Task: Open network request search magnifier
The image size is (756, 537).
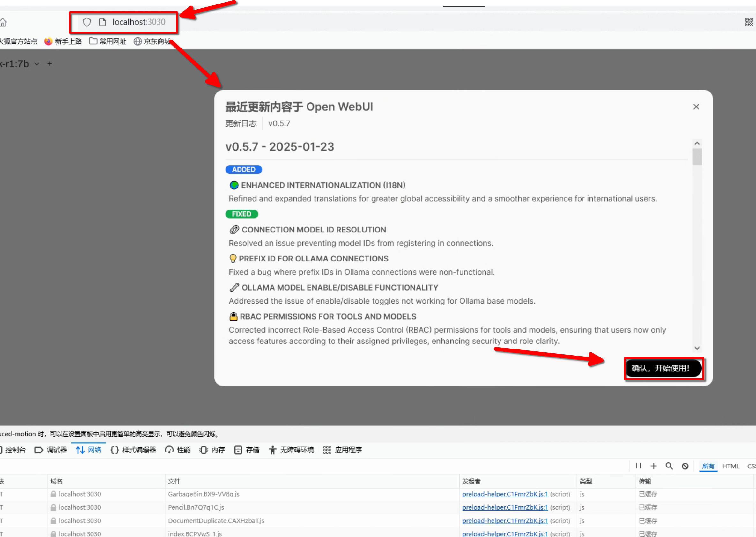Action: (x=669, y=466)
